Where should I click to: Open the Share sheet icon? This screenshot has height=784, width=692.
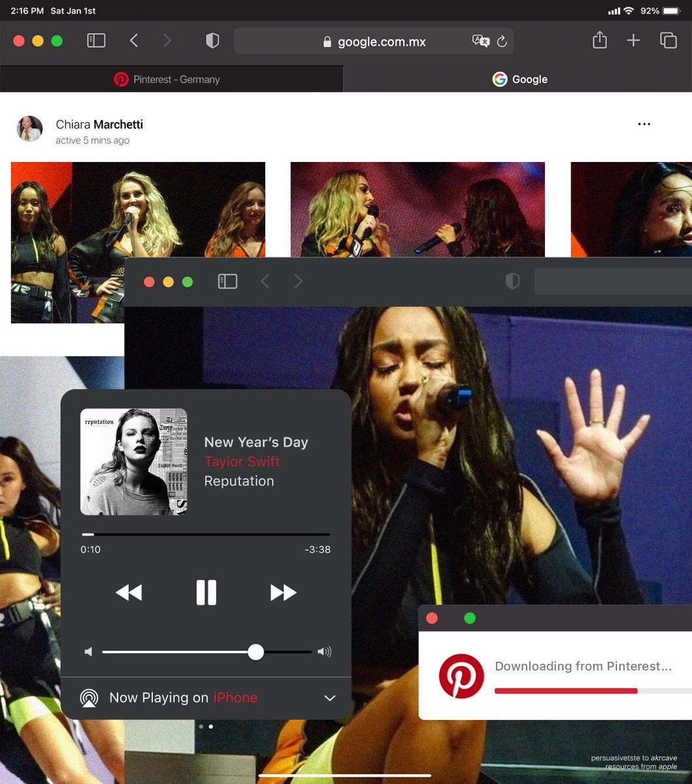[600, 41]
